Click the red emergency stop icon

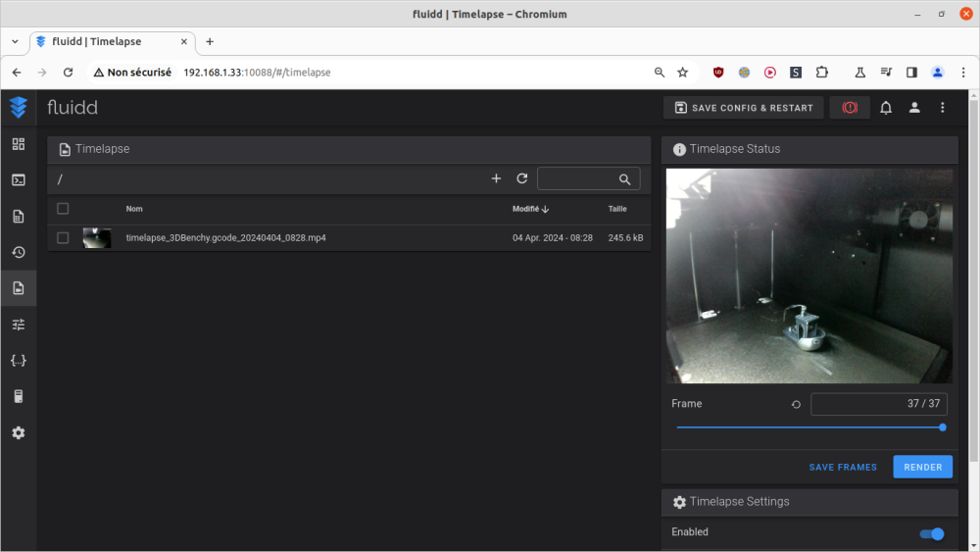(850, 108)
